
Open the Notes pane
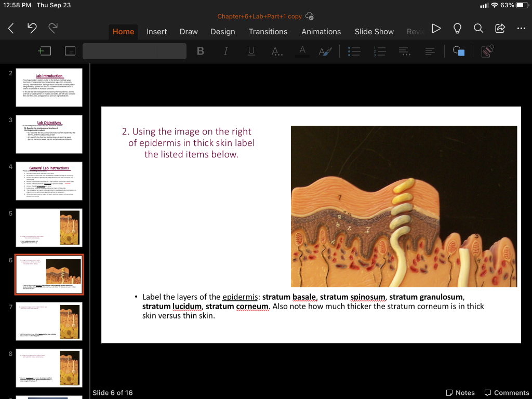[x=460, y=393]
